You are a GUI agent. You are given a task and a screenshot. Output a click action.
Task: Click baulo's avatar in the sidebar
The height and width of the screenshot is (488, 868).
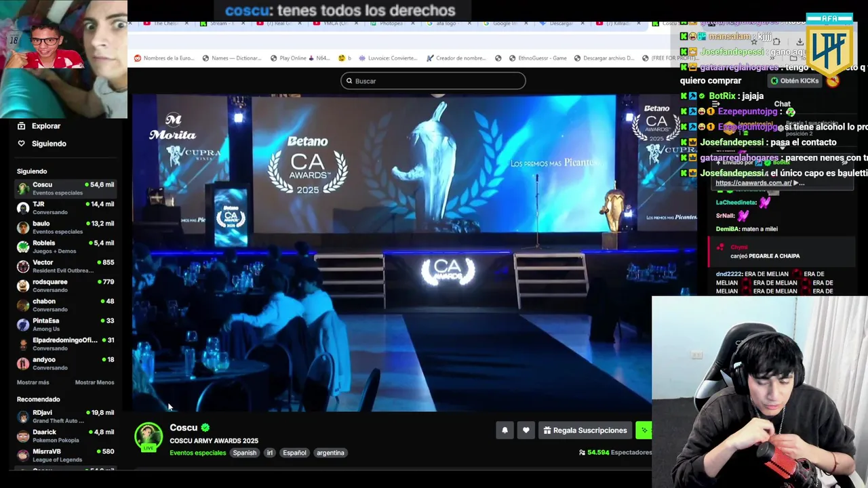[x=23, y=228]
